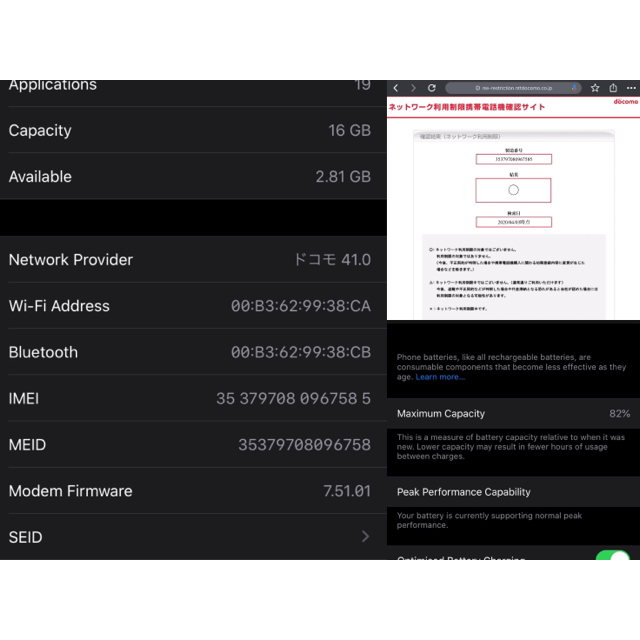Open the browser three-dot menu
Screen dimensions: 640x640
(631, 88)
